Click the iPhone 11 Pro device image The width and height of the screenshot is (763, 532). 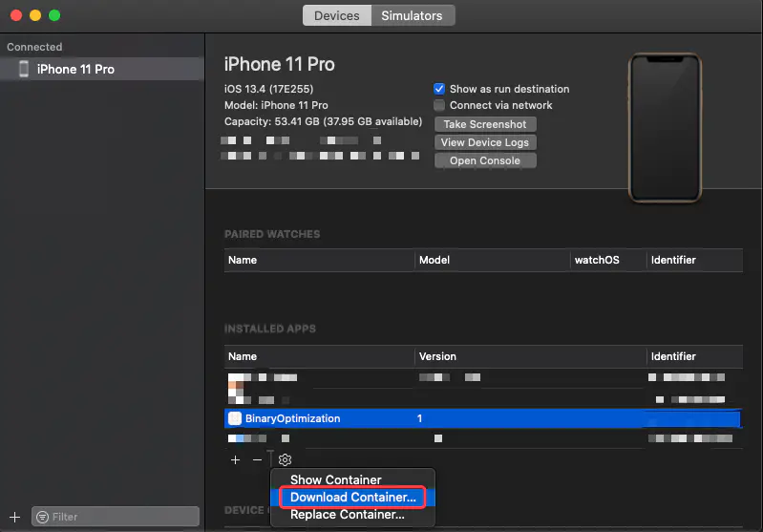[665, 128]
